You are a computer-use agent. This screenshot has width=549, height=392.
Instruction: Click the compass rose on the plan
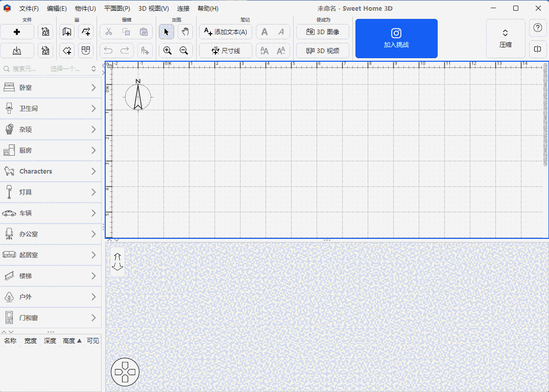click(138, 95)
